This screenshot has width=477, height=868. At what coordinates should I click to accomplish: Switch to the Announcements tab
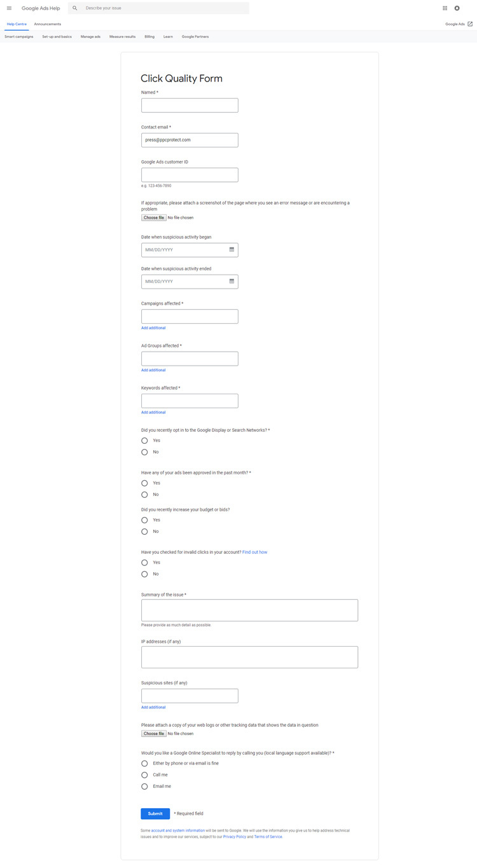(x=48, y=24)
